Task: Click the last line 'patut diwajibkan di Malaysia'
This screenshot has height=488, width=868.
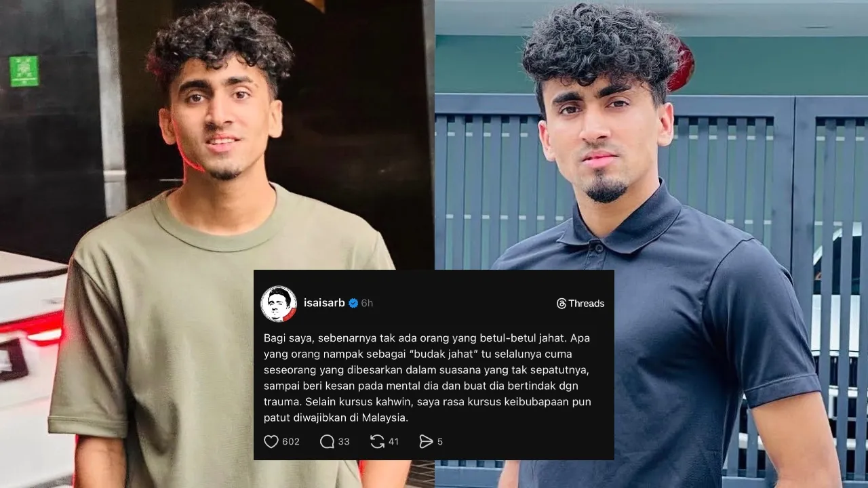Action: (x=336, y=418)
